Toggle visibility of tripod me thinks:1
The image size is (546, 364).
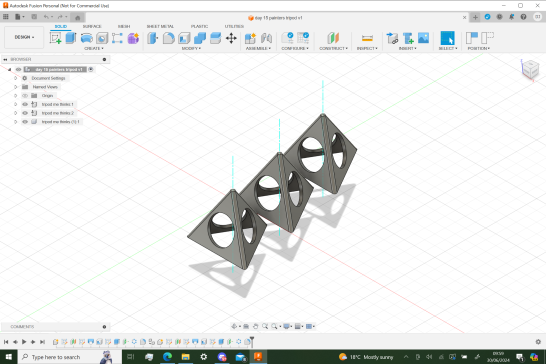click(25, 104)
